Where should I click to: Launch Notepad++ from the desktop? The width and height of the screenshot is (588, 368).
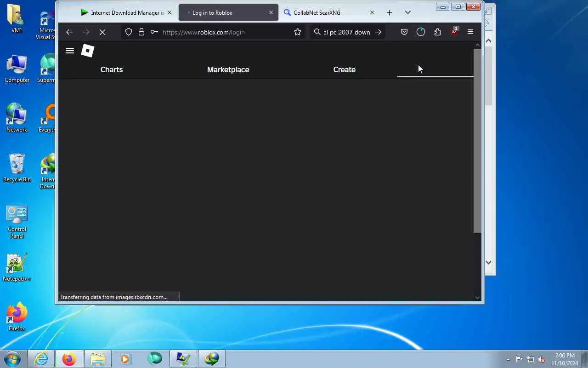tap(17, 267)
